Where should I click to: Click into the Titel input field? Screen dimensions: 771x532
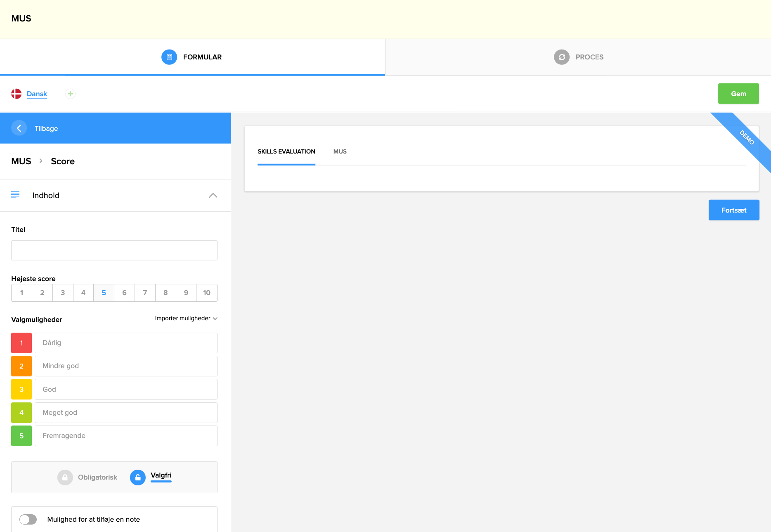click(114, 250)
